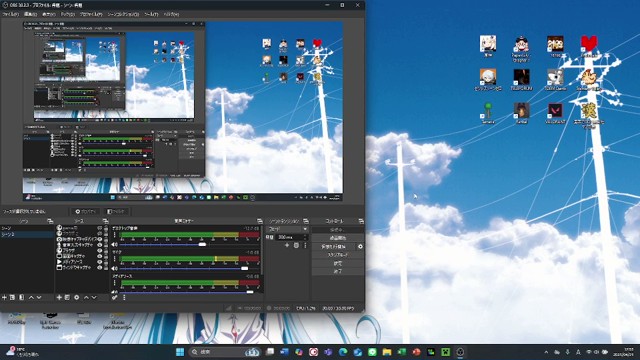
Task: Add a new source with the plus icon
Action: (x=59, y=298)
